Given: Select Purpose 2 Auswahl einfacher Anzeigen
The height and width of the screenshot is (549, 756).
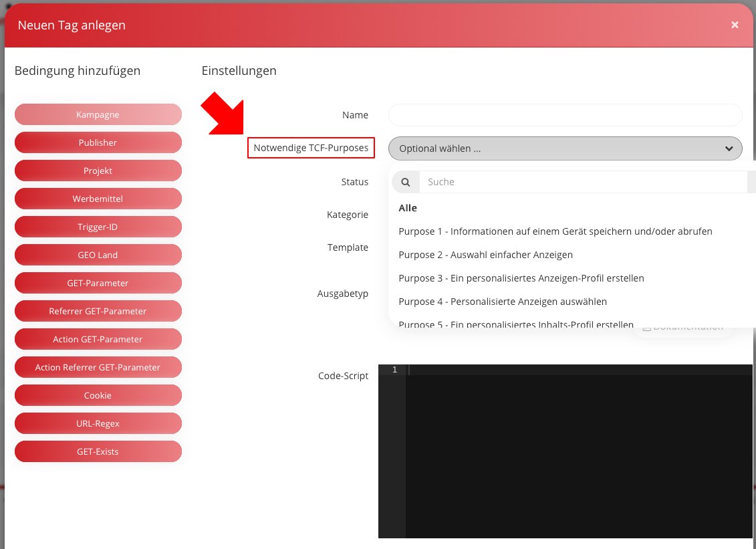Looking at the screenshot, I should (x=485, y=255).
